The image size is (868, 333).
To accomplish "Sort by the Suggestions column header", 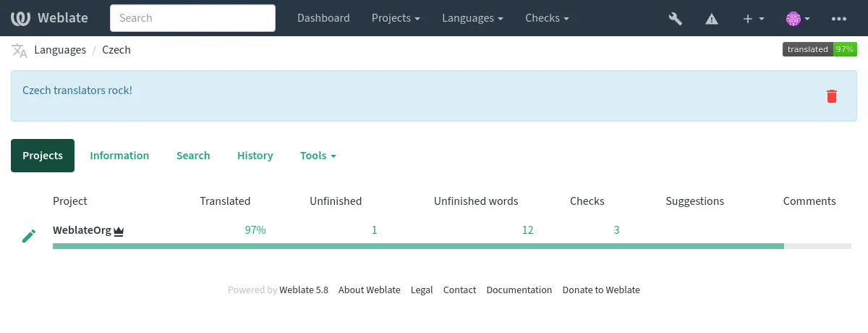I will click(x=695, y=201).
